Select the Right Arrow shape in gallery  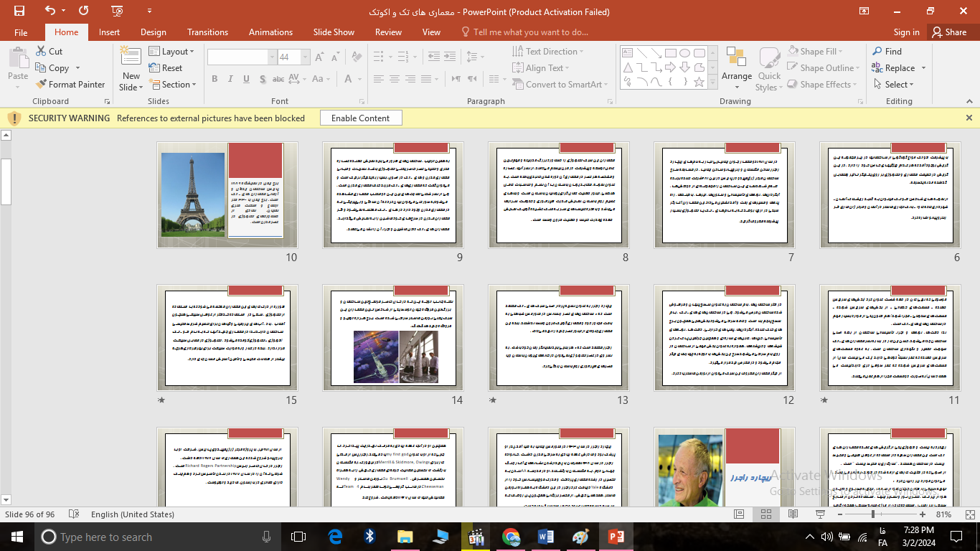(671, 67)
